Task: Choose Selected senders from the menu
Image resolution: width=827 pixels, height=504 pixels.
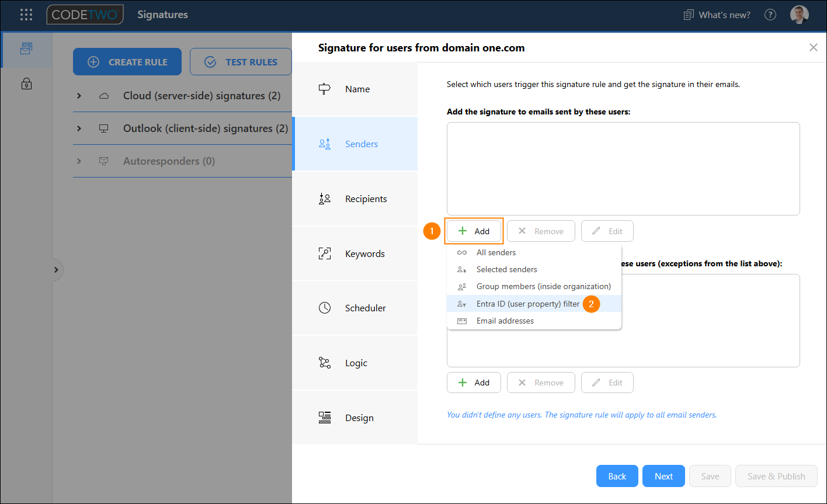Action: [534, 269]
